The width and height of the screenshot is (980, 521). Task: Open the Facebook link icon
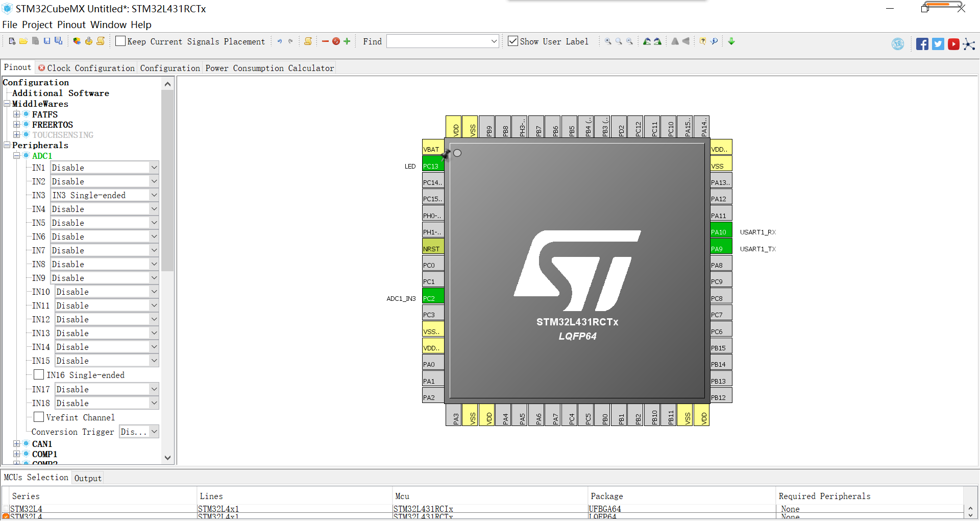pos(922,44)
